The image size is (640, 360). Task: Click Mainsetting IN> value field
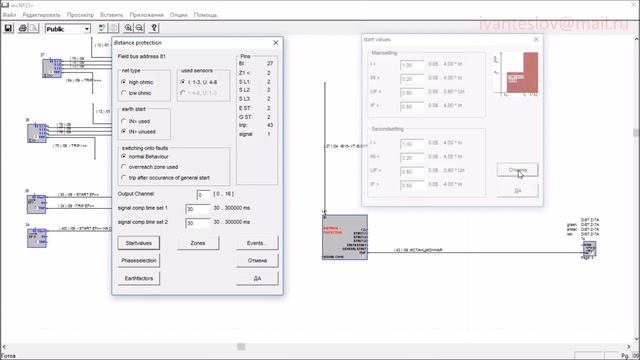tap(412, 79)
